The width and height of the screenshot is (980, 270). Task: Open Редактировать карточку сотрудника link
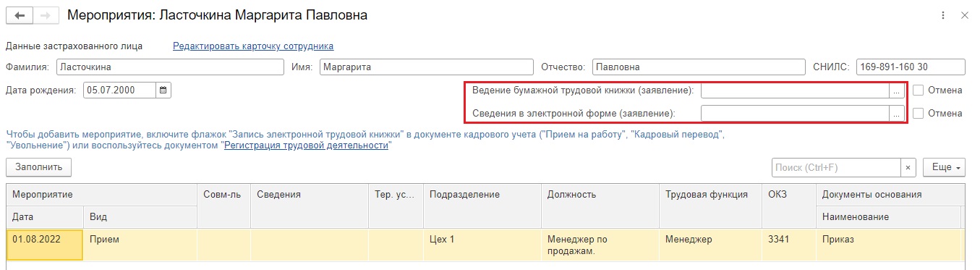(252, 46)
